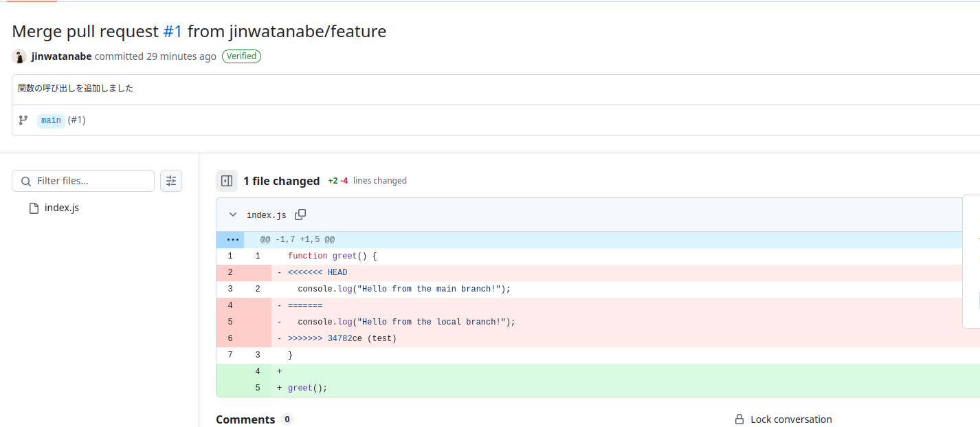Click the jinwatanabe avatar image
This screenshot has width=980, height=427.
coord(19,56)
